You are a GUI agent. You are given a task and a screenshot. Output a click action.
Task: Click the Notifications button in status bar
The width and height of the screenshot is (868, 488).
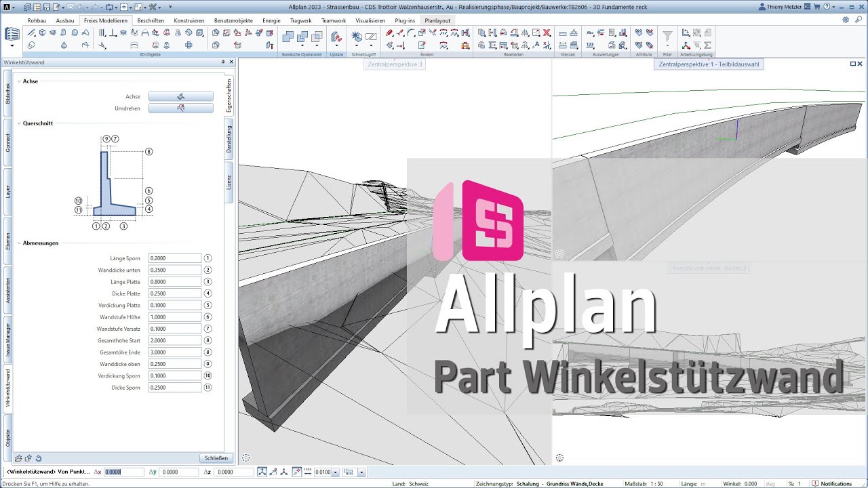tap(831, 484)
